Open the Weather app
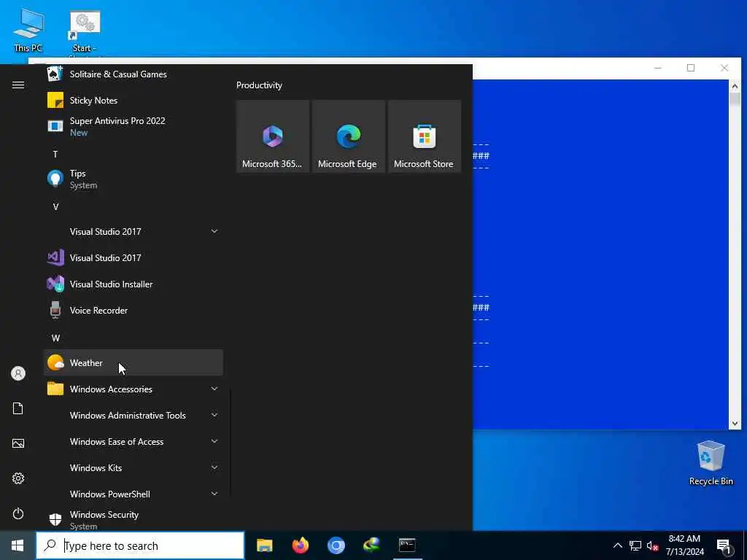The height and width of the screenshot is (560, 747). point(133,363)
